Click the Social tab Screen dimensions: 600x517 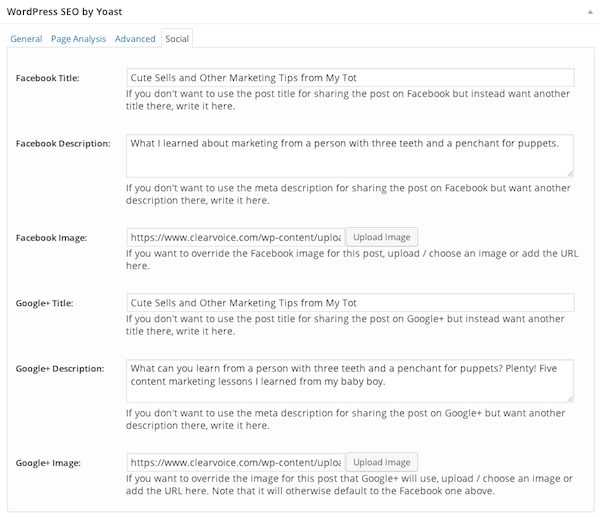click(x=177, y=39)
